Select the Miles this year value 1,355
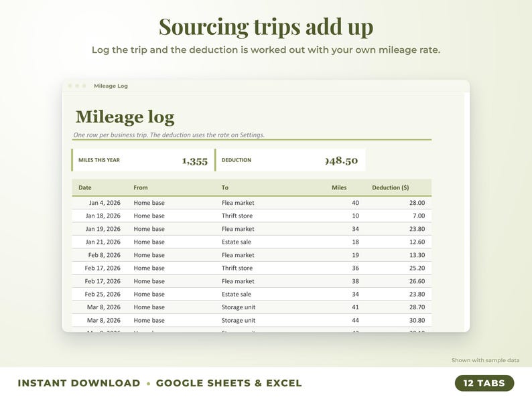532x399 pixels. click(x=195, y=161)
